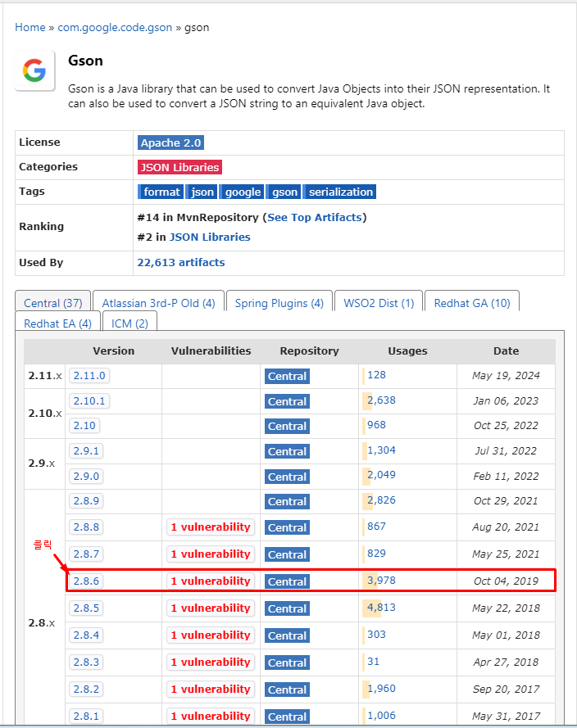The width and height of the screenshot is (577, 728).
Task: Open version 2.8.6
Action: pos(86,581)
